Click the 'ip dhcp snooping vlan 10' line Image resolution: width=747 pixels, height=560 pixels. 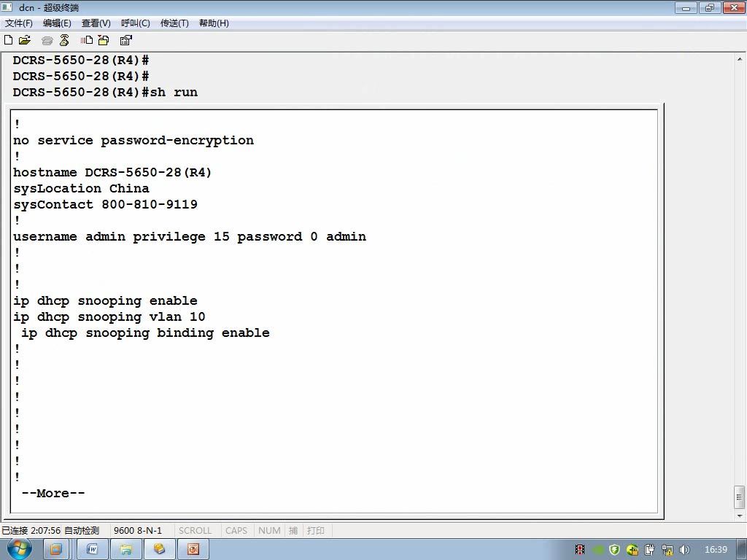109,316
